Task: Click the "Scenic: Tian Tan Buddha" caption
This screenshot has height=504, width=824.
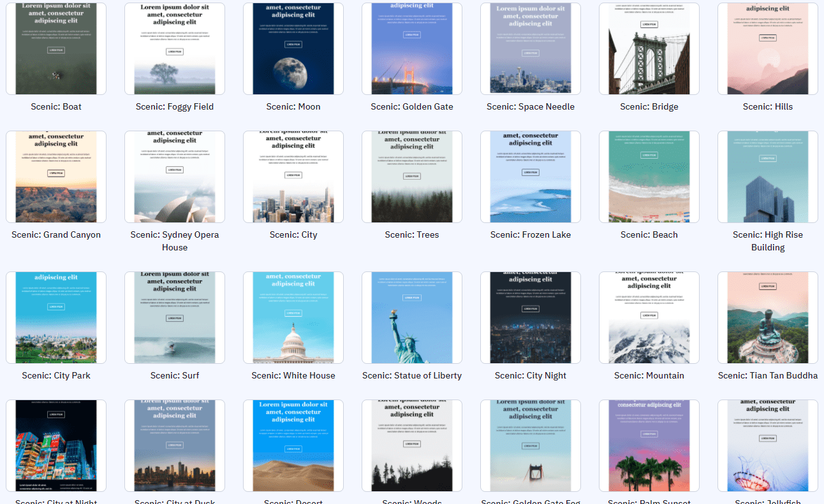Action: 768,375
